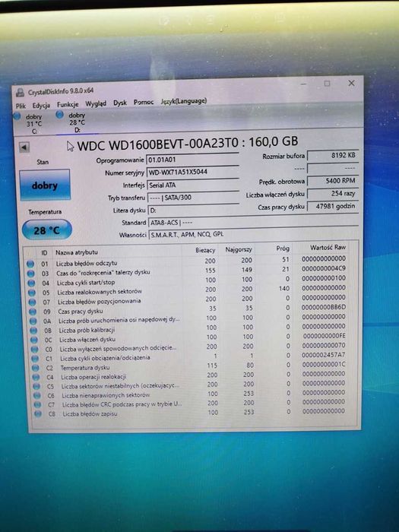Click raw value 00000000BB6D

pyautogui.click(x=323, y=307)
